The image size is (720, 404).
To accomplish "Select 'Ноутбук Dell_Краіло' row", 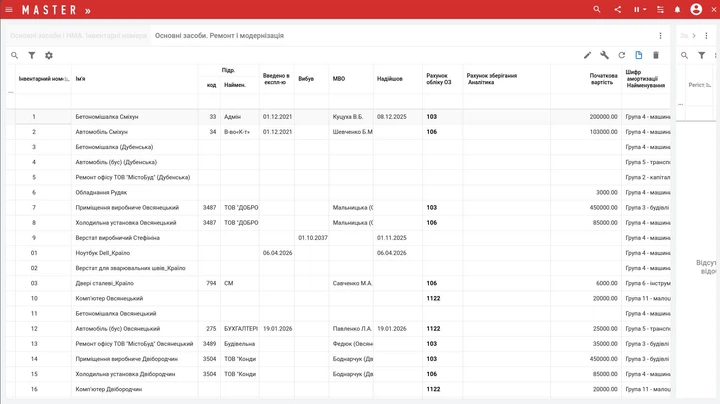I will (338, 253).
